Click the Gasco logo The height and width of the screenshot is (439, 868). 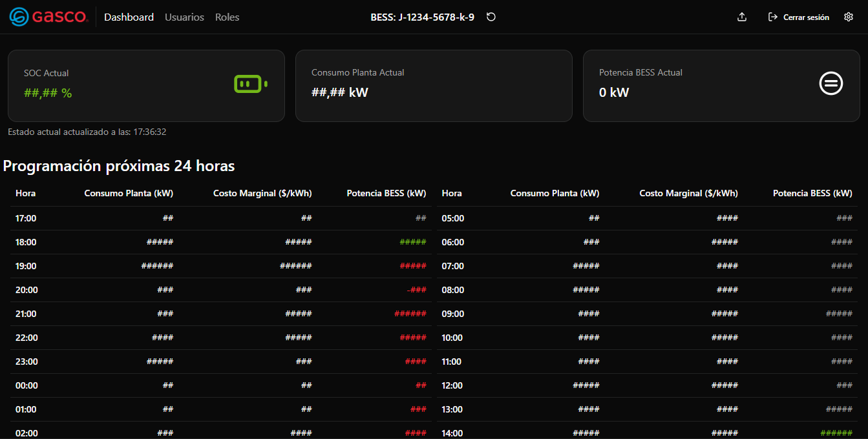point(49,17)
